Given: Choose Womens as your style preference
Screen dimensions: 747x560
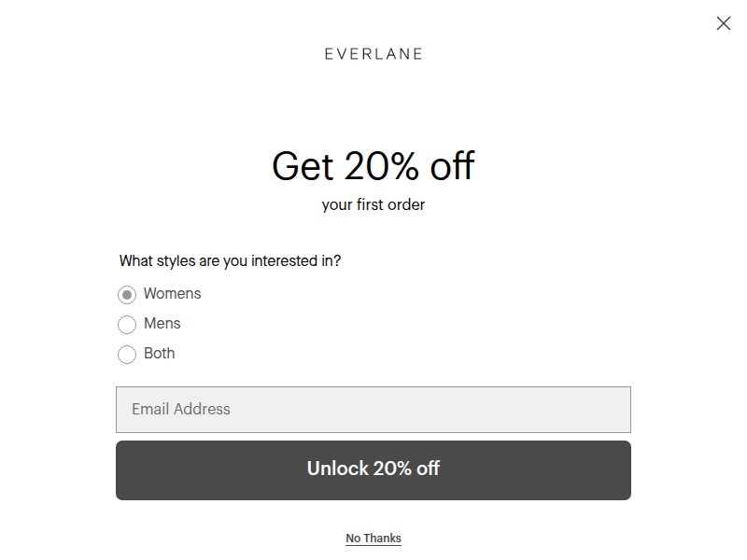Looking at the screenshot, I should click(x=126, y=294).
